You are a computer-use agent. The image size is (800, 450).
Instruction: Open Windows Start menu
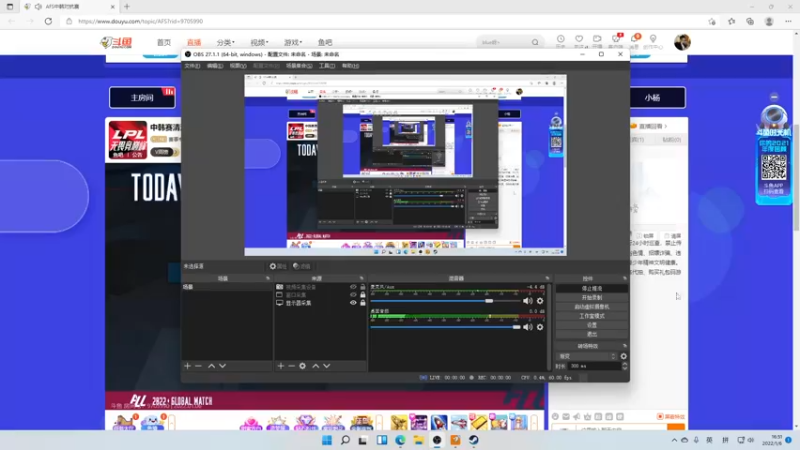327,440
